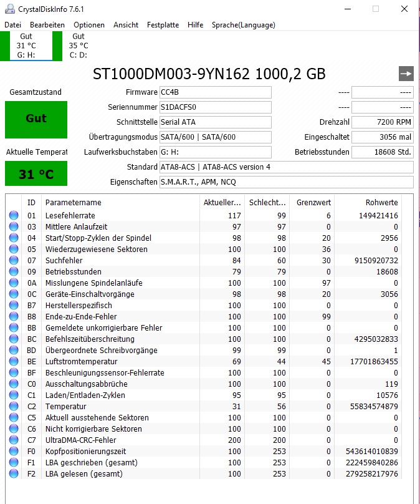Click the Rohwerte column header
Viewport: 420px width, 504px height.
point(368,203)
